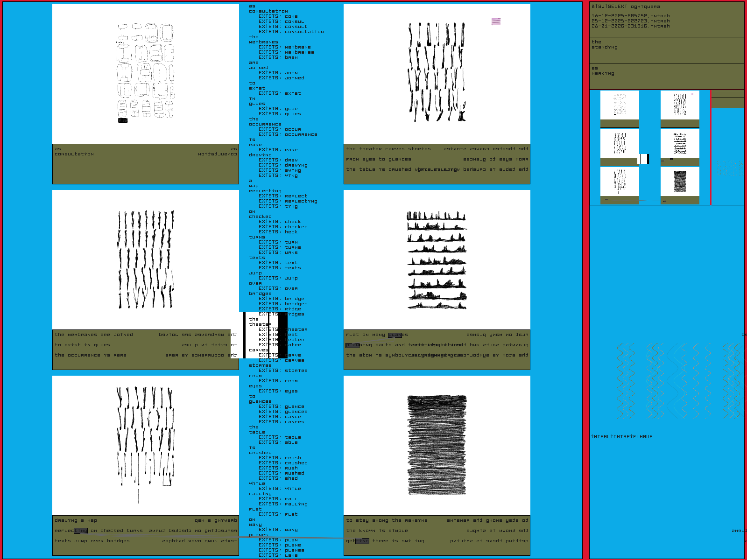Screen dimensions: 747x560
Task: Click small striped marker in minimap
Action: click(644, 159)
